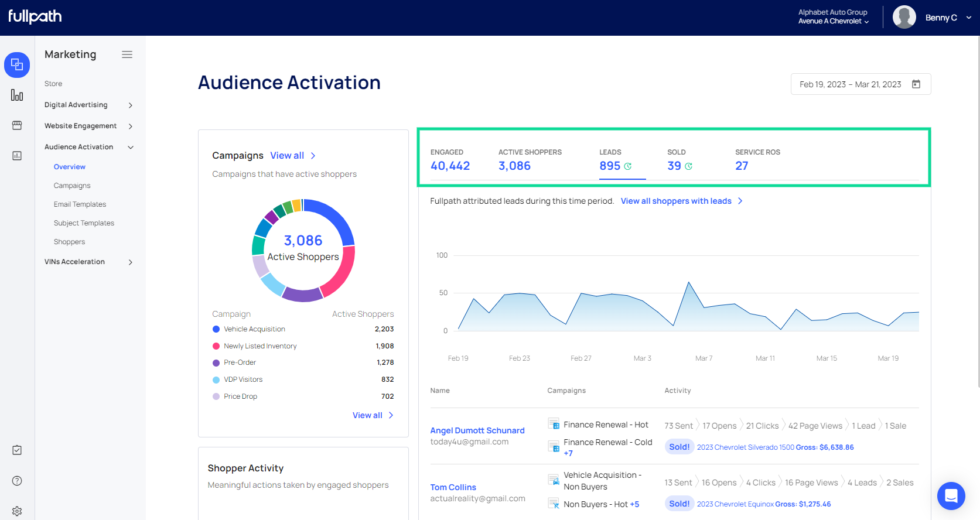980x520 pixels.
Task: Open the checklist tasks icon
Action: 17,450
